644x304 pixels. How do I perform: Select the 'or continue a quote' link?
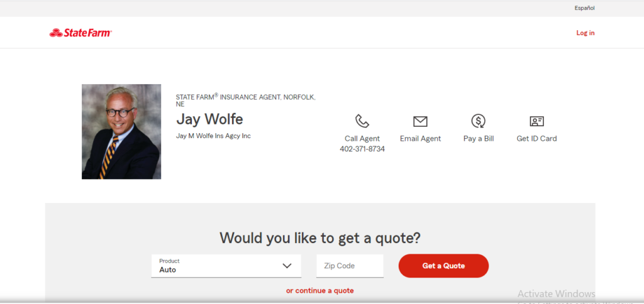tap(319, 291)
